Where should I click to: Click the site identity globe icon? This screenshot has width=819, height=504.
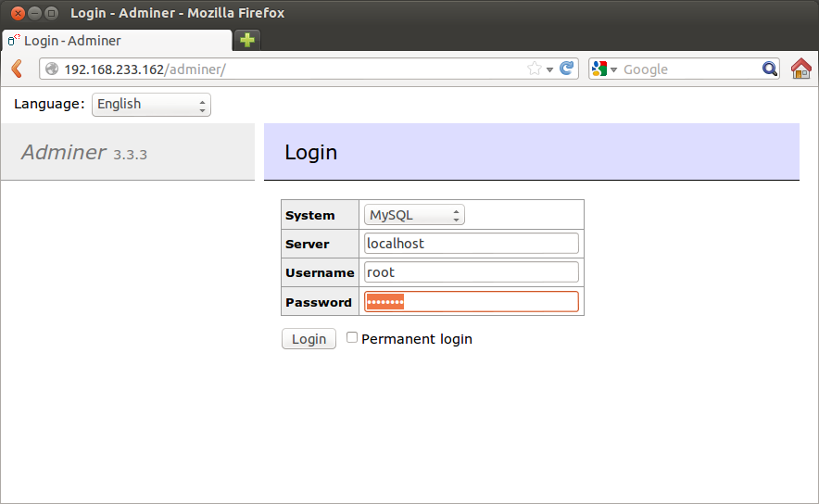pos(52,69)
